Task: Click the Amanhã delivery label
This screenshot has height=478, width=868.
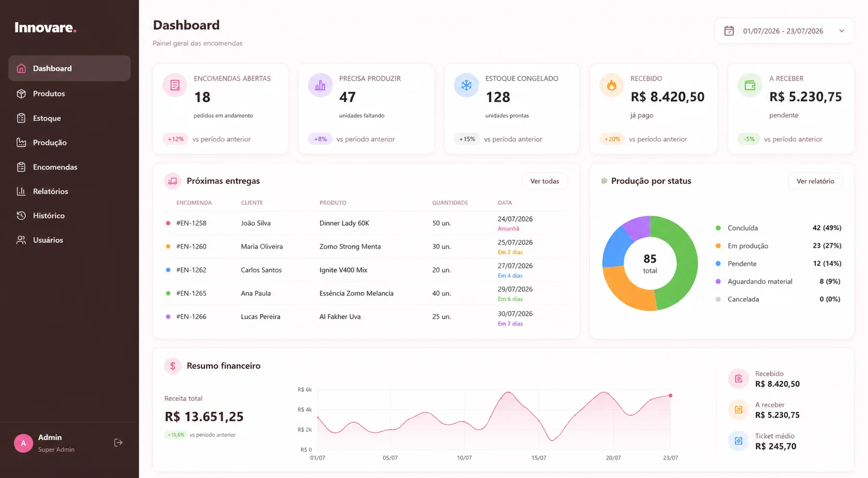Action: (508, 229)
